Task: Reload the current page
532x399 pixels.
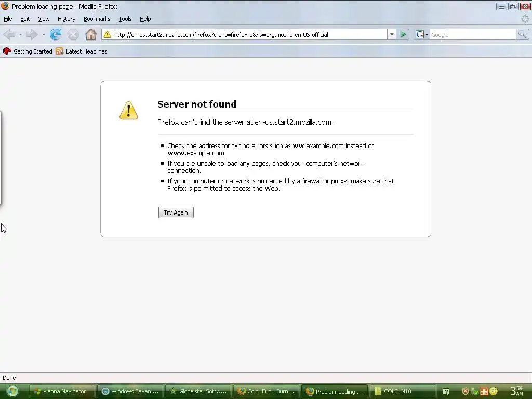Action: [x=56, y=34]
